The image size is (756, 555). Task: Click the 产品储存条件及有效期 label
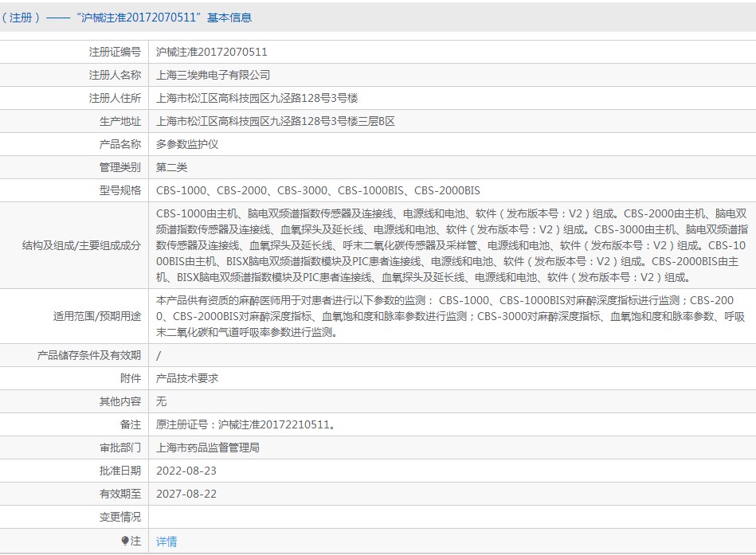pyautogui.click(x=89, y=356)
